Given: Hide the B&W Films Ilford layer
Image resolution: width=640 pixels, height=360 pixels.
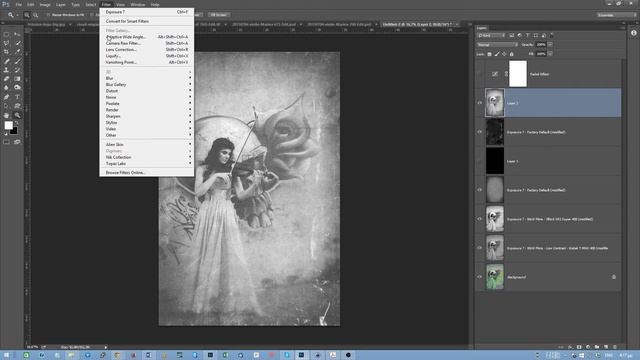Looking at the screenshot, I should tap(480, 219).
